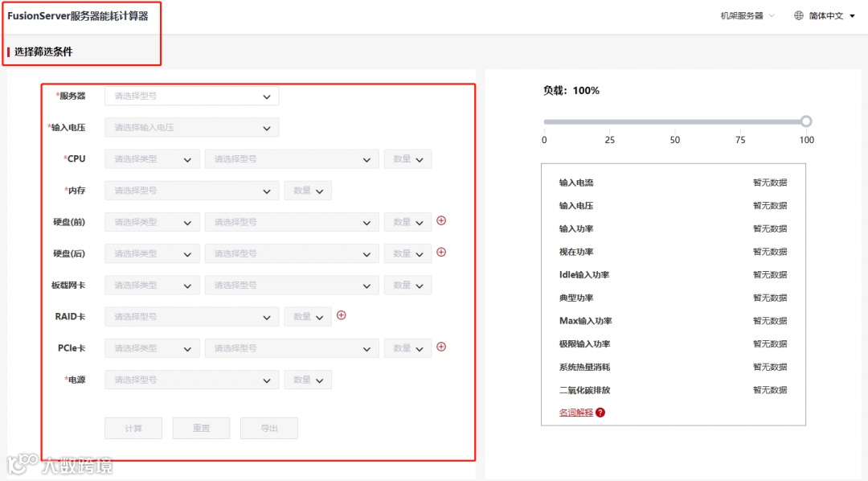Open the RAID卡 quantity dropdown
The image size is (868, 481).
pyautogui.click(x=308, y=317)
